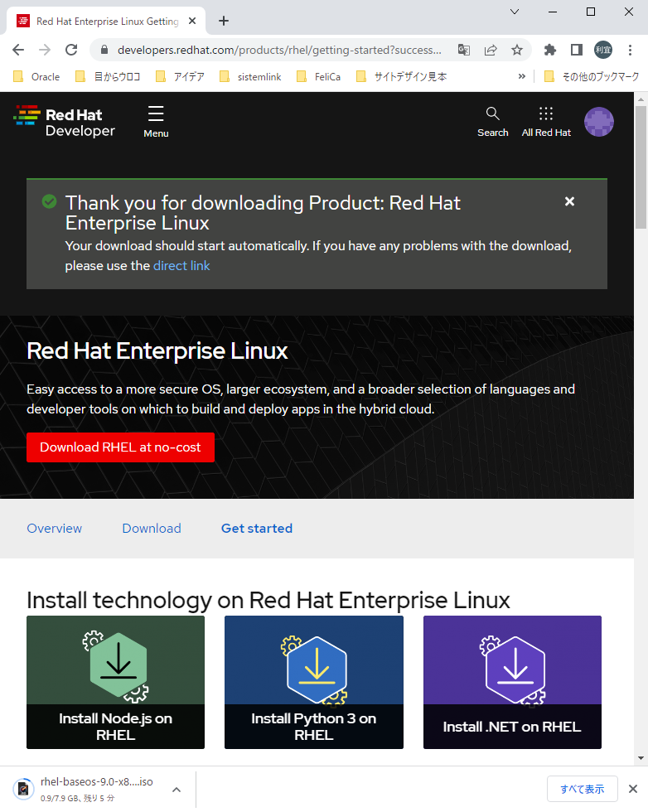Reload the current page
The height and width of the screenshot is (812, 648).
pos(71,50)
